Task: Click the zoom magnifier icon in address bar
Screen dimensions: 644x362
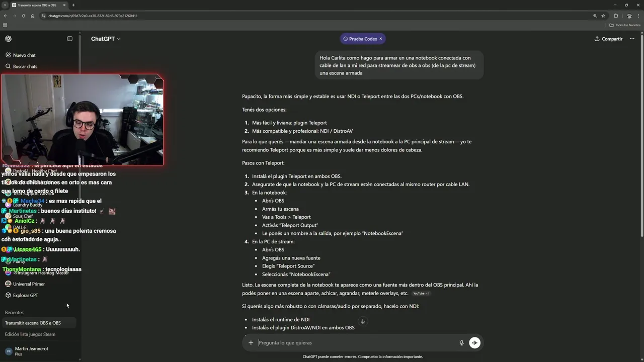Action: (x=595, y=16)
